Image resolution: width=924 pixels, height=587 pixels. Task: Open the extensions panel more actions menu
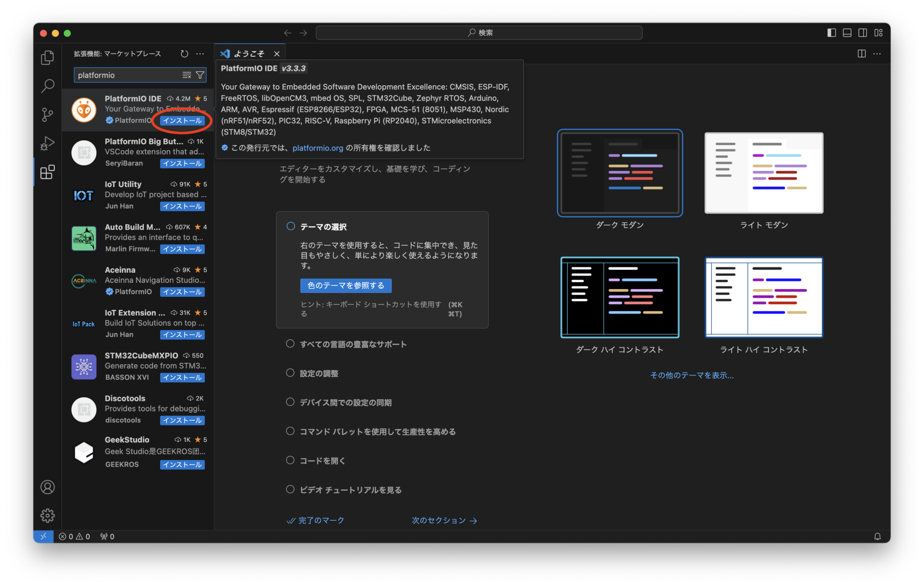pyautogui.click(x=200, y=54)
